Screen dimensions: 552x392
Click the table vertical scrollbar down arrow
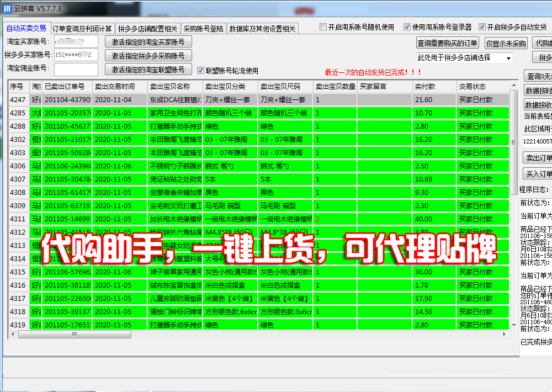(x=513, y=325)
